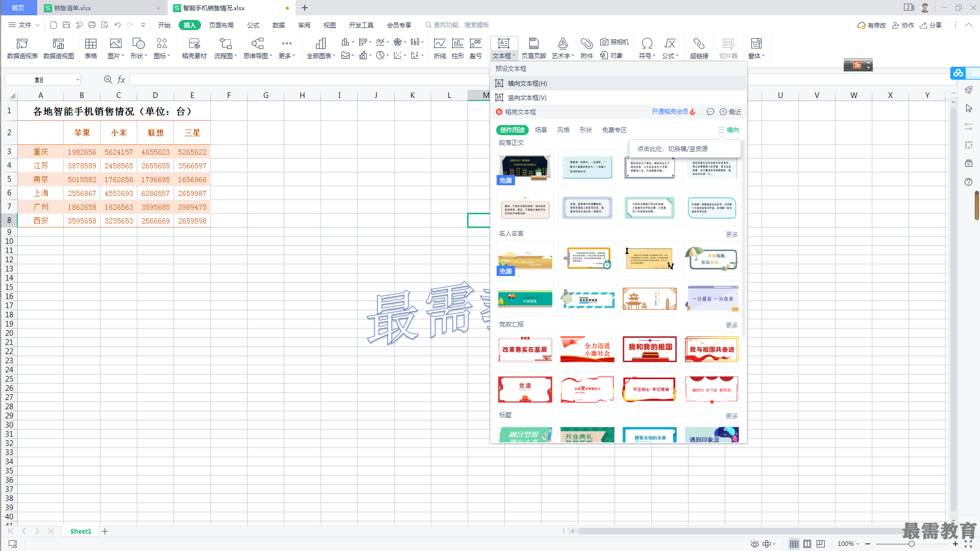This screenshot has height=551, width=980.
Task: Click the 稻壳素材 icon
Action: [x=194, y=48]
